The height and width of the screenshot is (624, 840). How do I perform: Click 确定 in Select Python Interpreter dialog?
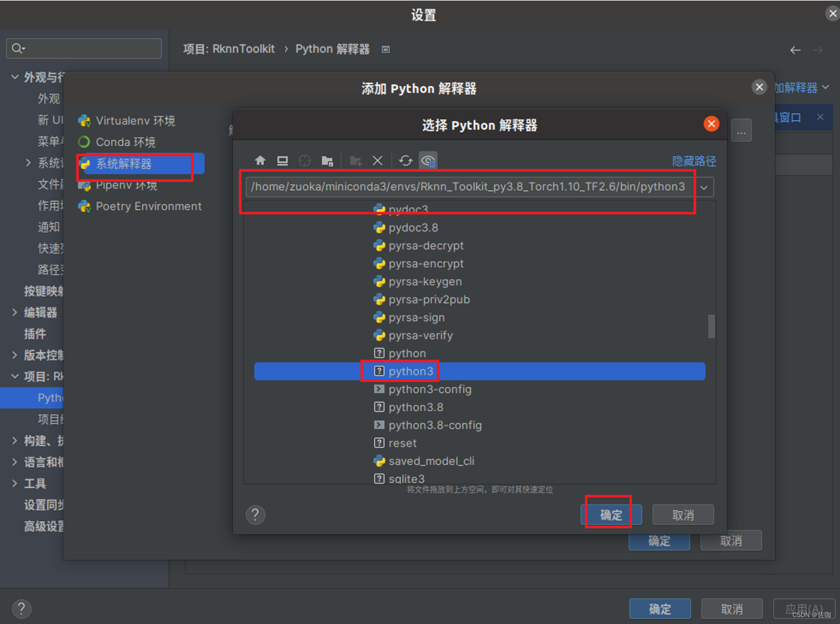611,515
